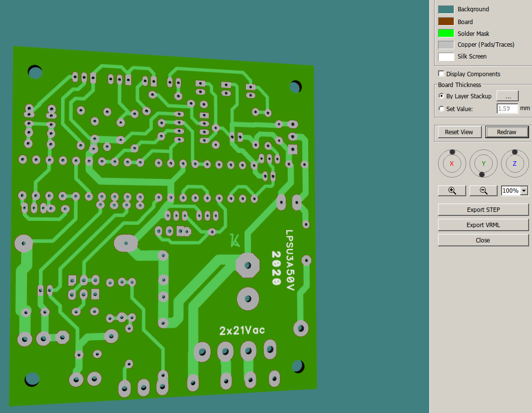The image size is (532, 413).
Task: Click the Export VRML button
Action: (483, 225)
